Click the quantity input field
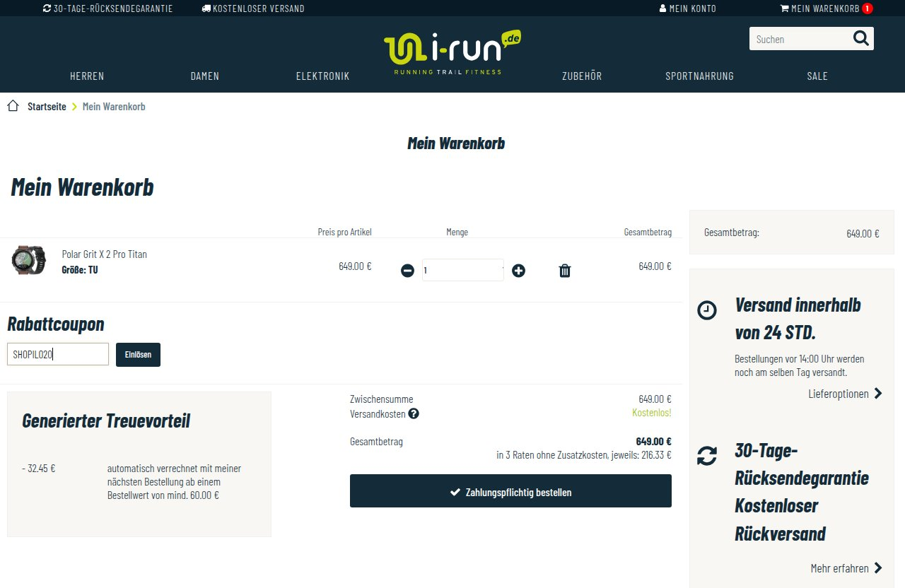 [462, 270]
